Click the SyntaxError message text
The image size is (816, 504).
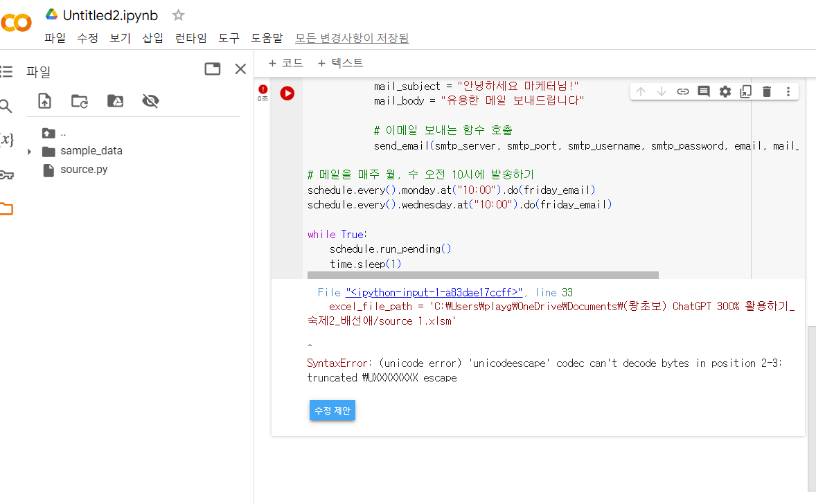point(544,370)
